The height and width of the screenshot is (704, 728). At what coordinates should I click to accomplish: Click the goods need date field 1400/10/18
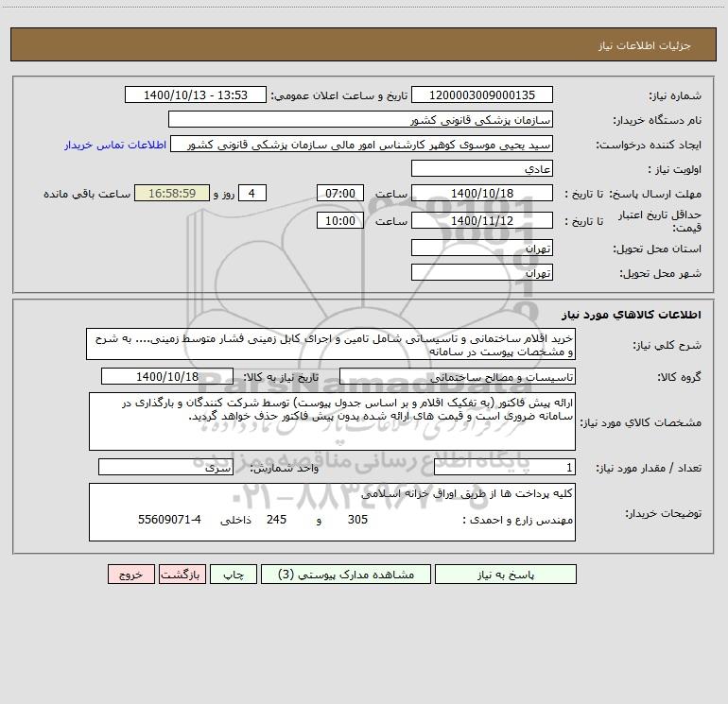click(167, 376)
